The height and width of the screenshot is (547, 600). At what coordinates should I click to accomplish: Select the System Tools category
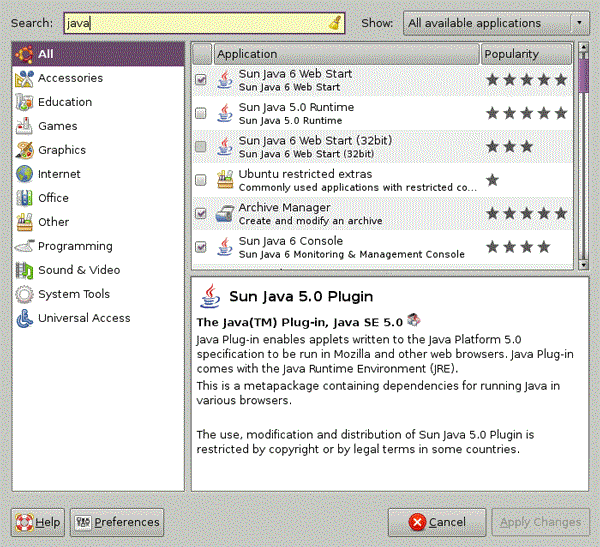(98, 294)
